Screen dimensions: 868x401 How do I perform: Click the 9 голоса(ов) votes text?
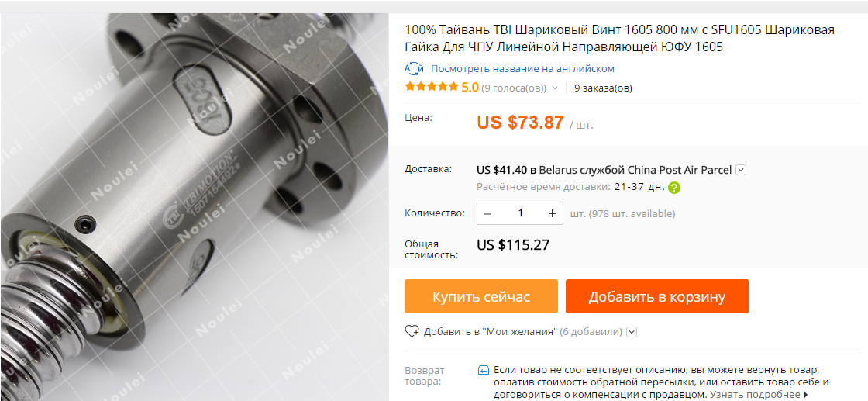[x=514, y=88]
